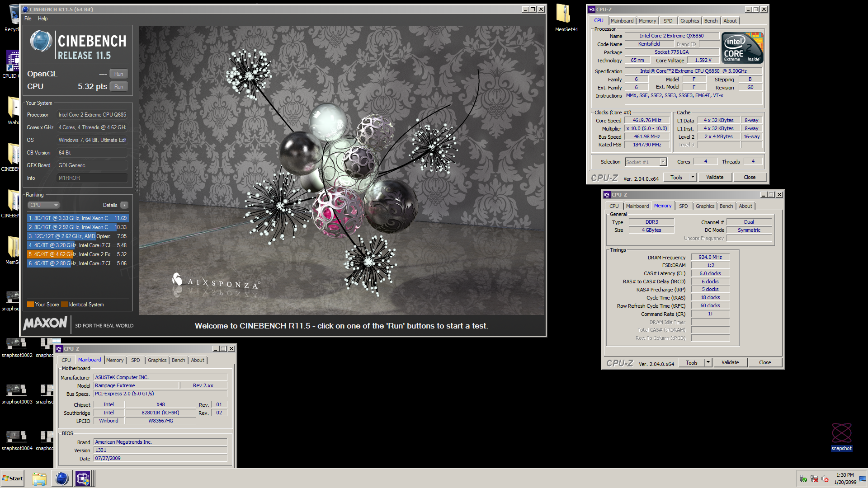The height and width of the screenshot is (488, 868).
Task: Select Memory tab in CPU-Z Mainboard window
Action: pyautogui.click(x=115, y=360)
